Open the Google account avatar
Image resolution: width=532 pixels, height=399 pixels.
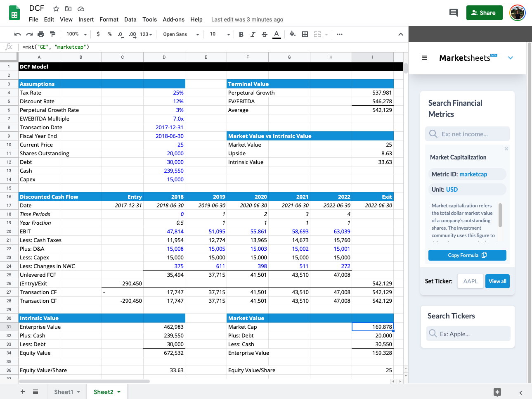(x=517, y=13)
